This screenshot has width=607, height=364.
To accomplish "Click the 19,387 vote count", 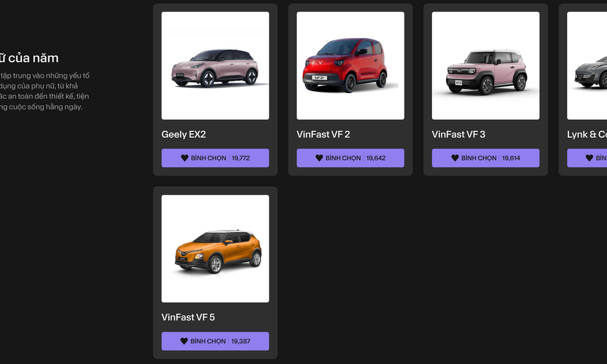I will pos(241,341).
